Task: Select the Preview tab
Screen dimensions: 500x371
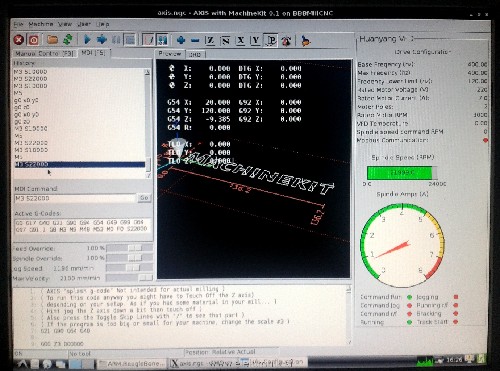Action: pyautogui.click(x=170, y=53)
